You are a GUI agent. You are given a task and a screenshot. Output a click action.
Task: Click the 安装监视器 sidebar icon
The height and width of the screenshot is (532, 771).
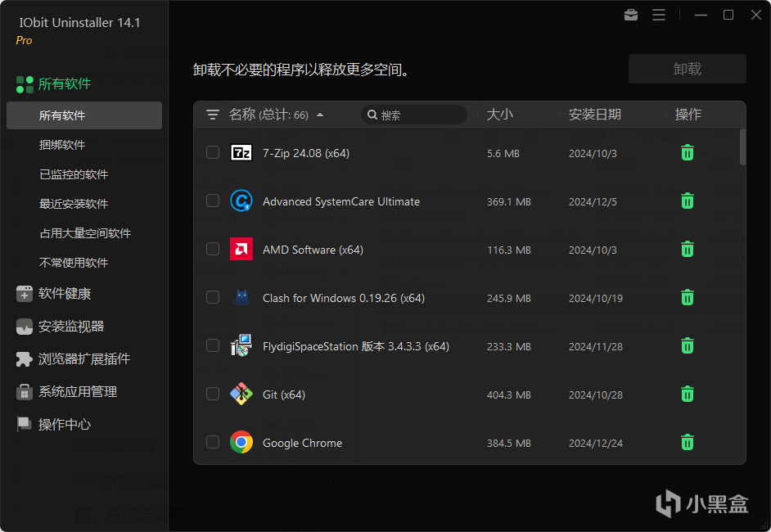24,327
